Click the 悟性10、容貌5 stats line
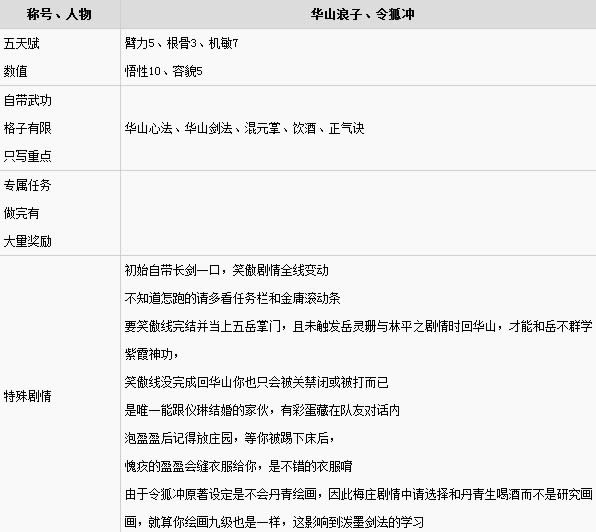The width and height of the screenshot is (596, 532). [163, 71]
